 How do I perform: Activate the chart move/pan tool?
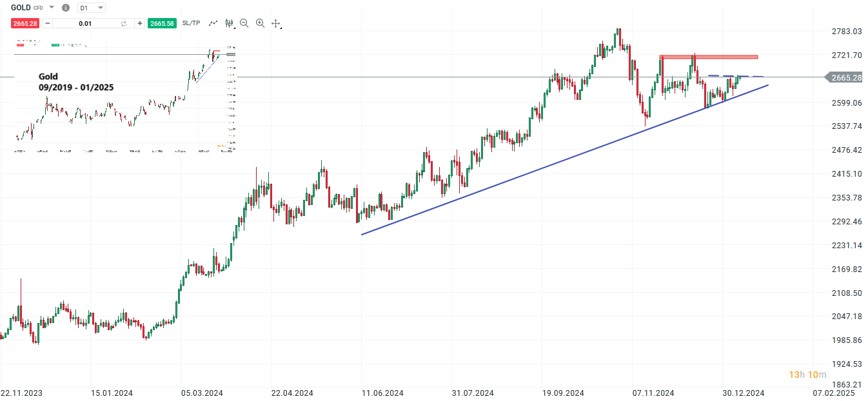[275, 23]
